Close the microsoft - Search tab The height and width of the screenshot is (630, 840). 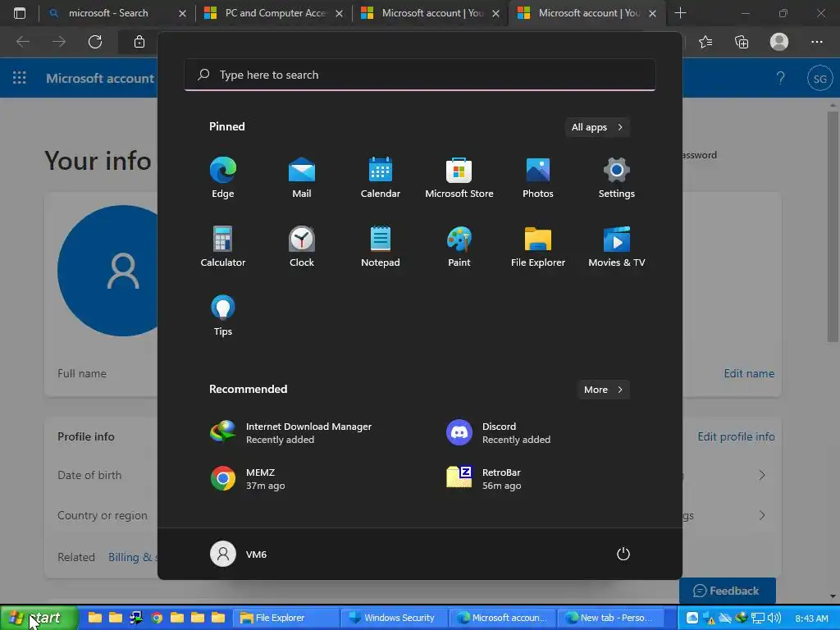click(182, 13)
